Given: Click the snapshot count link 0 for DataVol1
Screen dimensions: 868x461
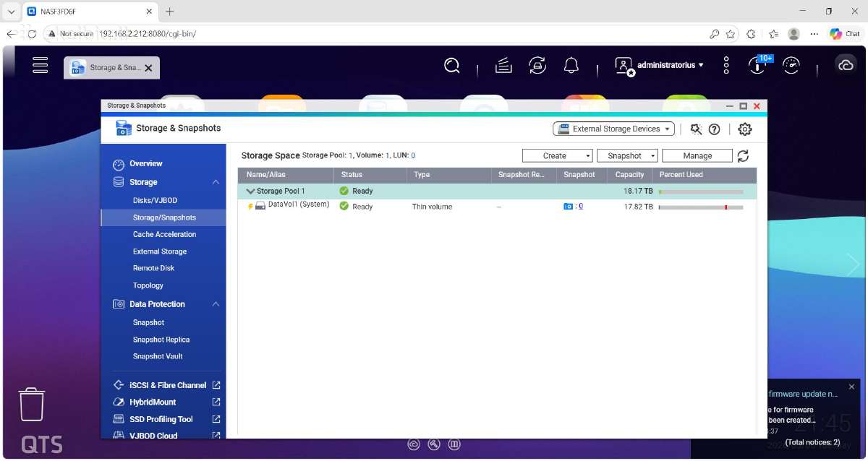Looking at the screenshot, I should [x=581, y=207].
